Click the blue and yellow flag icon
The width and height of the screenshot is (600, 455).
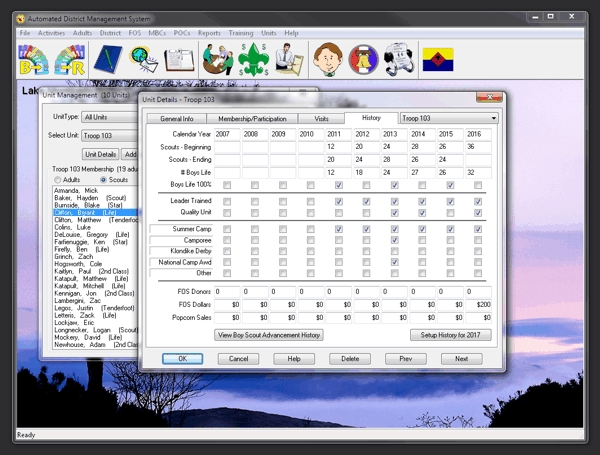coord(438,60)
